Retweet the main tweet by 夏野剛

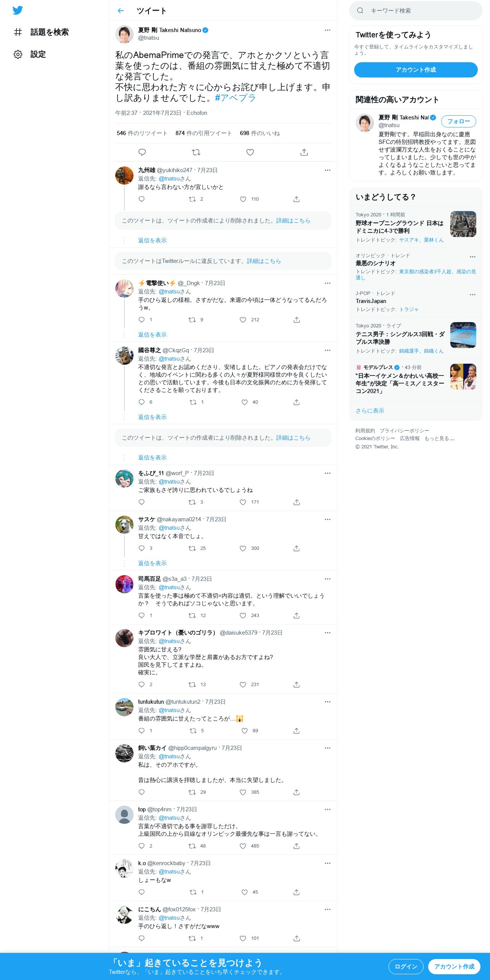tap(196, 152)
